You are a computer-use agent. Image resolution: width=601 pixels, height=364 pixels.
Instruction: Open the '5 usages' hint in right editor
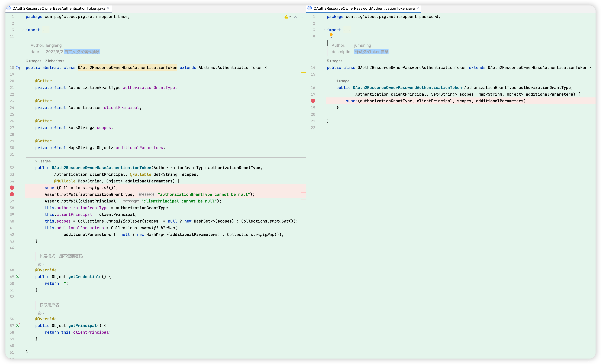coord(335,61)
